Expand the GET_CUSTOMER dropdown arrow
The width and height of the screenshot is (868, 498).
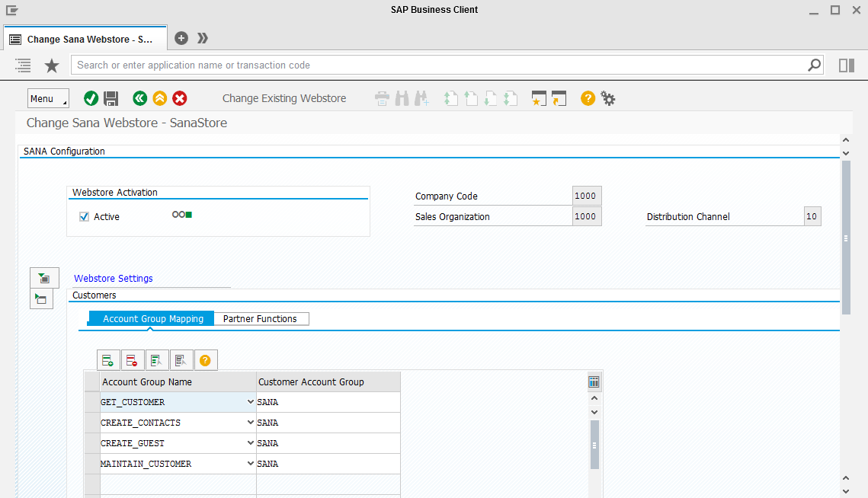pos(250,402)
